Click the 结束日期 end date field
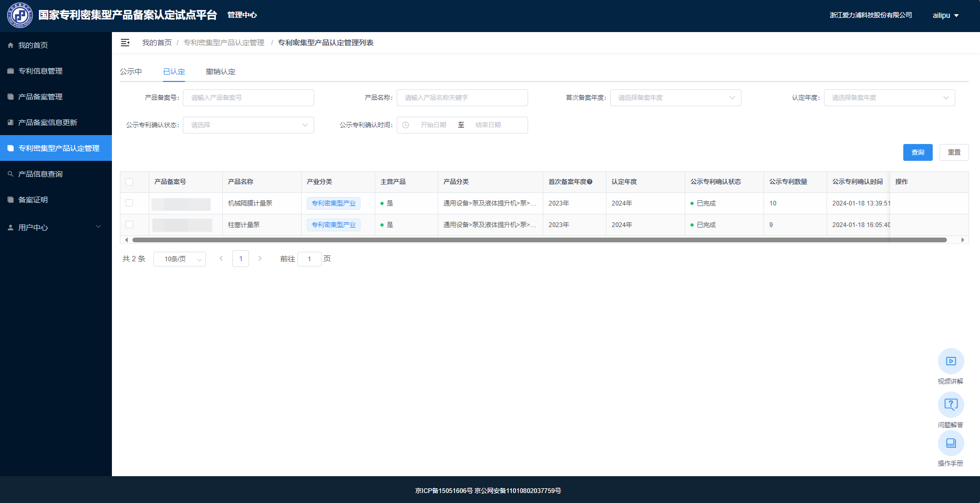This screenshot has width=980, height=503. (x=488, y=125)
